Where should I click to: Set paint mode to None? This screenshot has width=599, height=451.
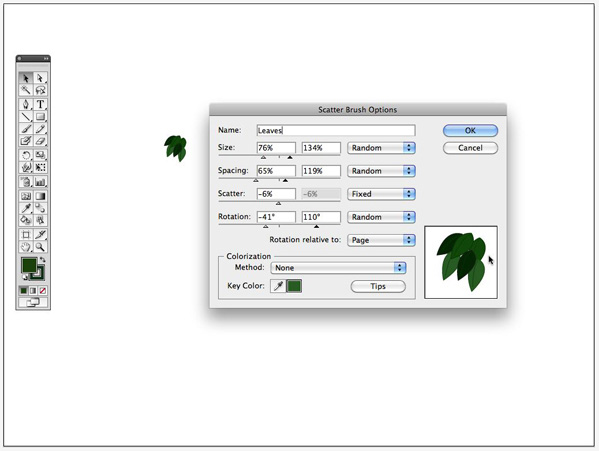[x=43, y=291]
